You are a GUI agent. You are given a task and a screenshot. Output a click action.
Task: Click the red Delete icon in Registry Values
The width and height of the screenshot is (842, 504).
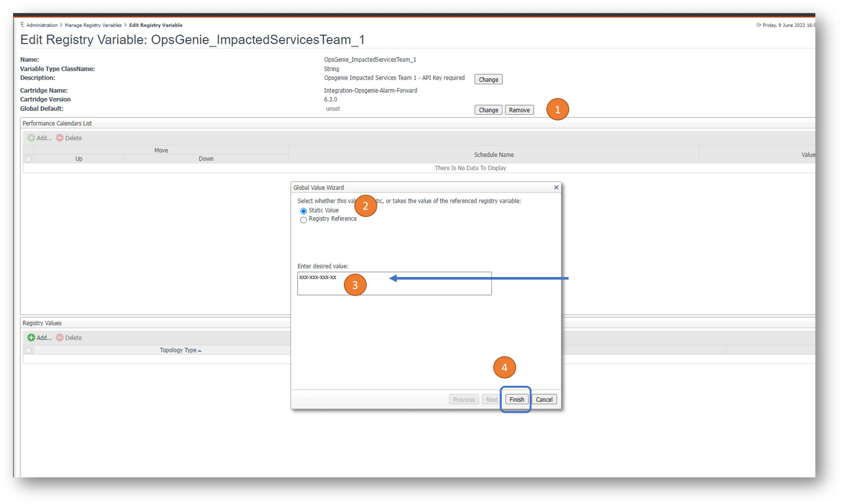(60, 338)
